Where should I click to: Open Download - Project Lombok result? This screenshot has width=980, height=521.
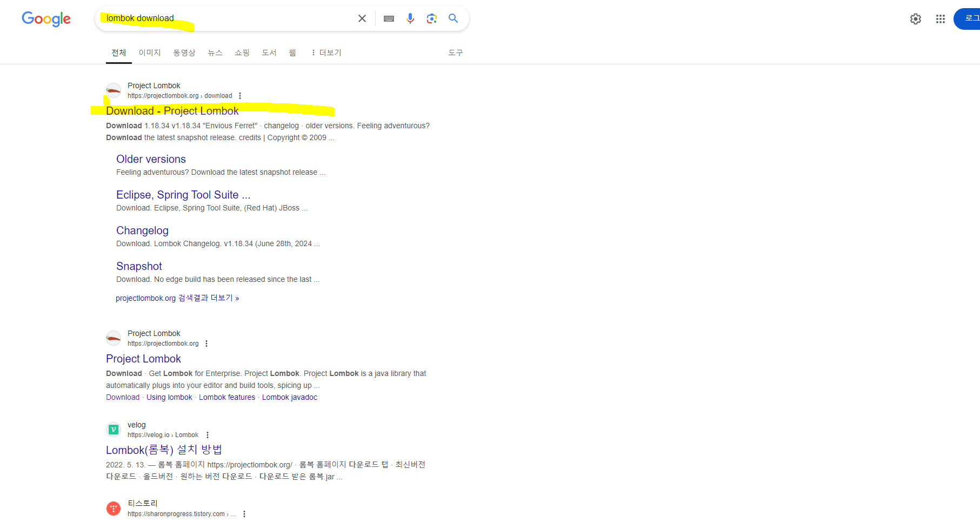172,111
